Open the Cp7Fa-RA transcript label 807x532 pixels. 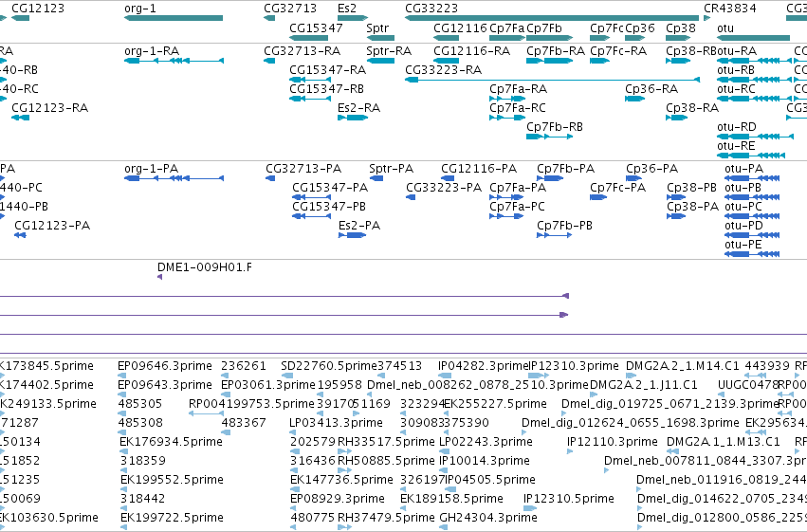(519, 89)
